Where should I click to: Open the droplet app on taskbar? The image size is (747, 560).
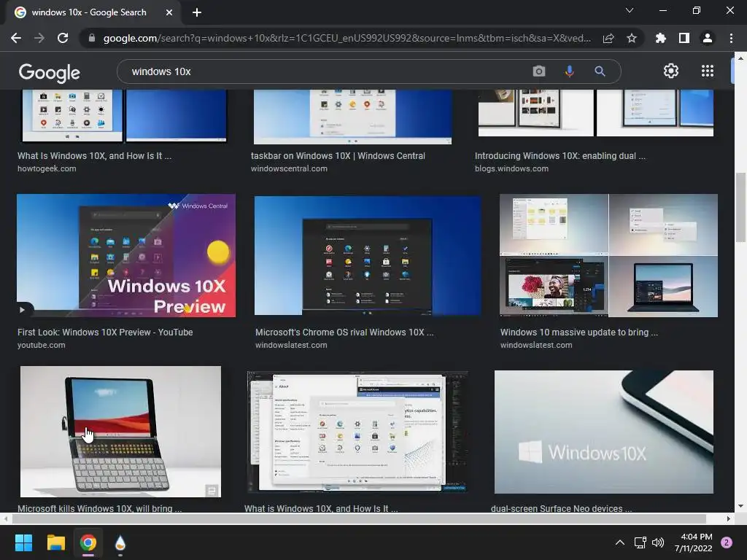(x=120, y=542)
